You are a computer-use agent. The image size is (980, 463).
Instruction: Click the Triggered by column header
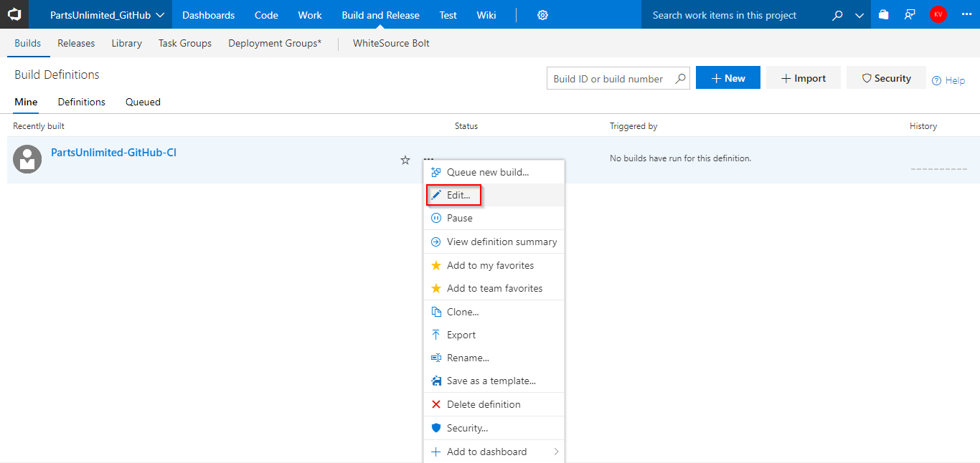tap(633, 126)
